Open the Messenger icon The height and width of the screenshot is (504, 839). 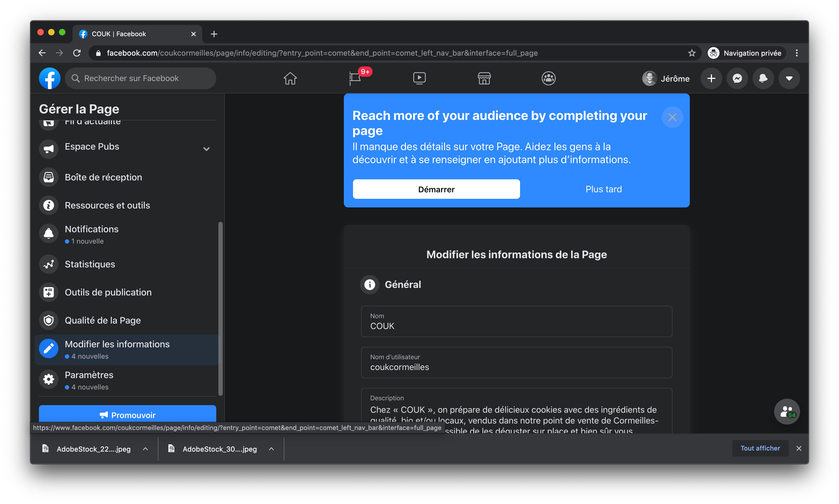(737, 78)
